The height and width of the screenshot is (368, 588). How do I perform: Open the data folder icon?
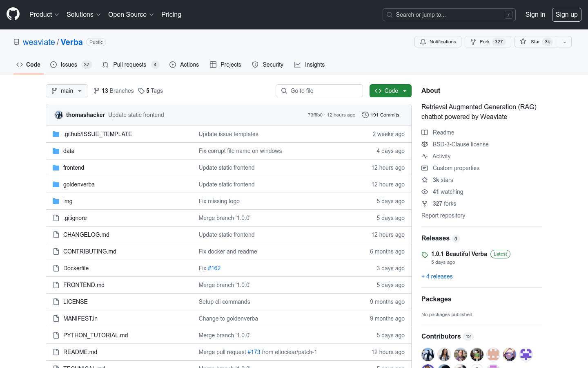56,151
